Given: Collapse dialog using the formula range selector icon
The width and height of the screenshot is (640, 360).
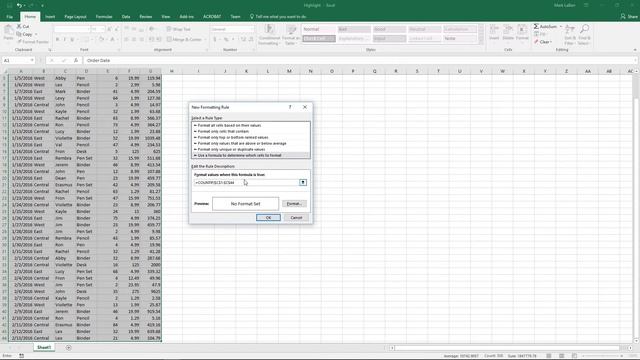Looking at the screenshot, I should pos(303,182).
